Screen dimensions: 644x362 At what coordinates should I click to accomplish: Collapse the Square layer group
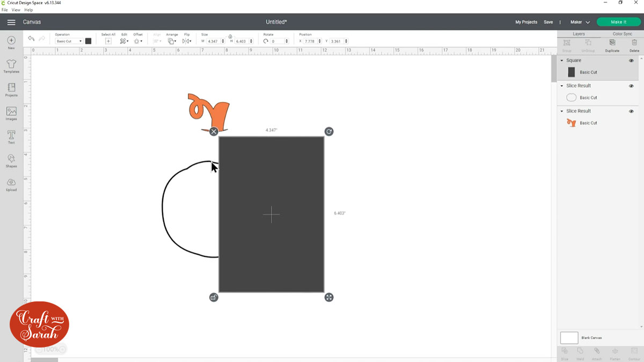point(562,61)
